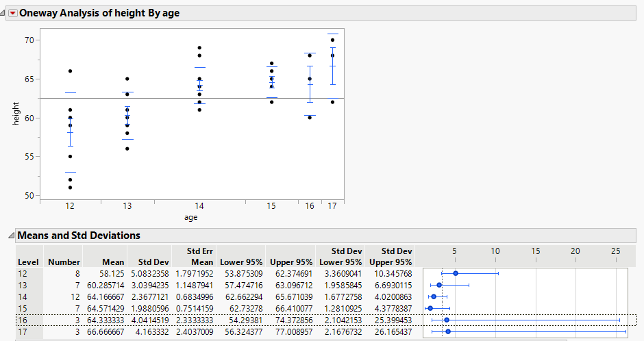
Task: Select level 17 row label
Action: tap(23, 331)
